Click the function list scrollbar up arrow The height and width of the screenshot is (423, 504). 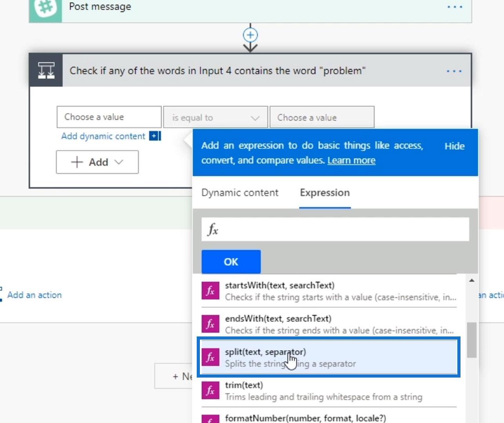click(472, 280)
